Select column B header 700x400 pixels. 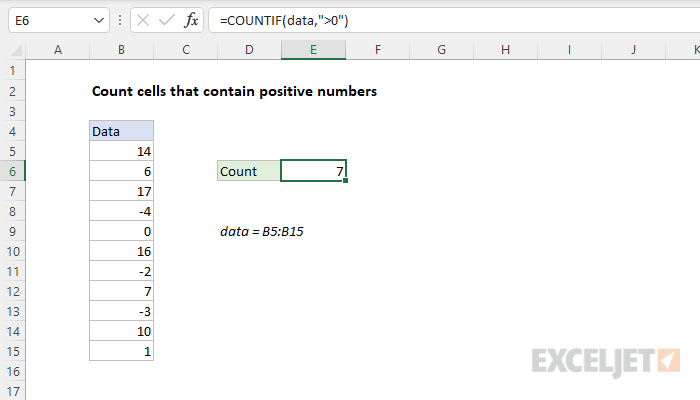click(x=121, y=50)
